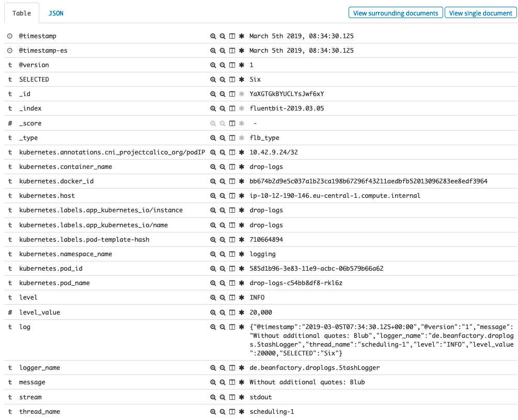This screenshot has height=420, width=518.
Task: Filter for value on level row
Action: (x=213, y=298)
